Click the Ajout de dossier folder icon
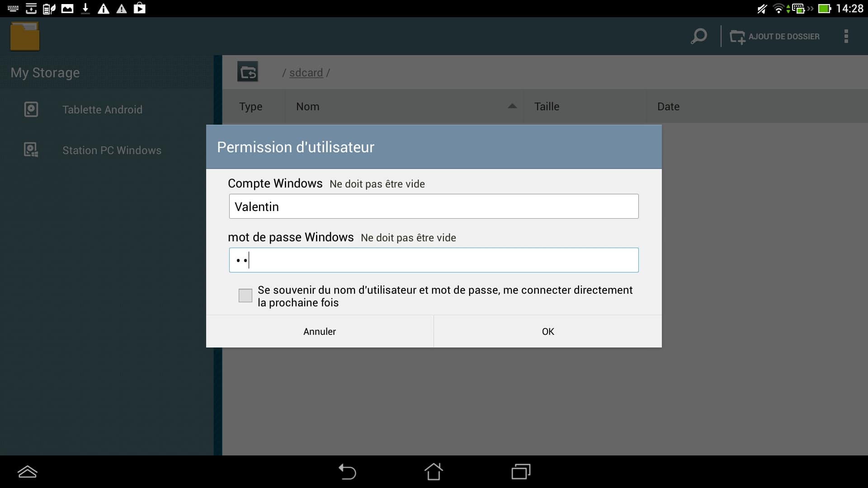 pyautogui.click(x=737, y=37)
